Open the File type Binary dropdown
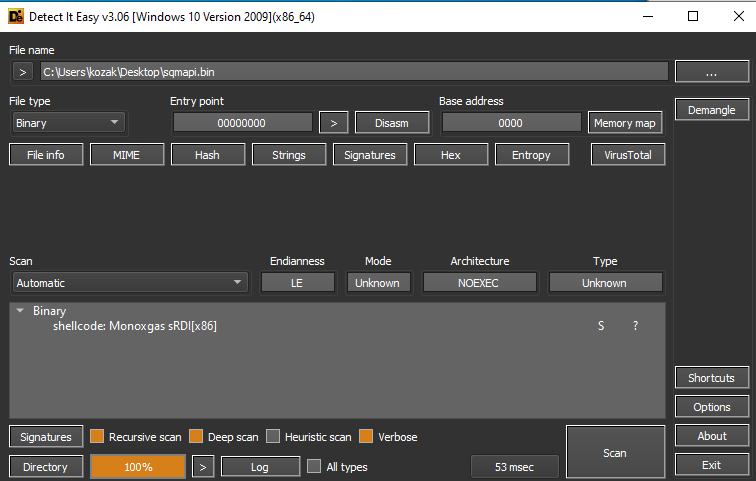756x481 pixels. [x=68, y=123]
